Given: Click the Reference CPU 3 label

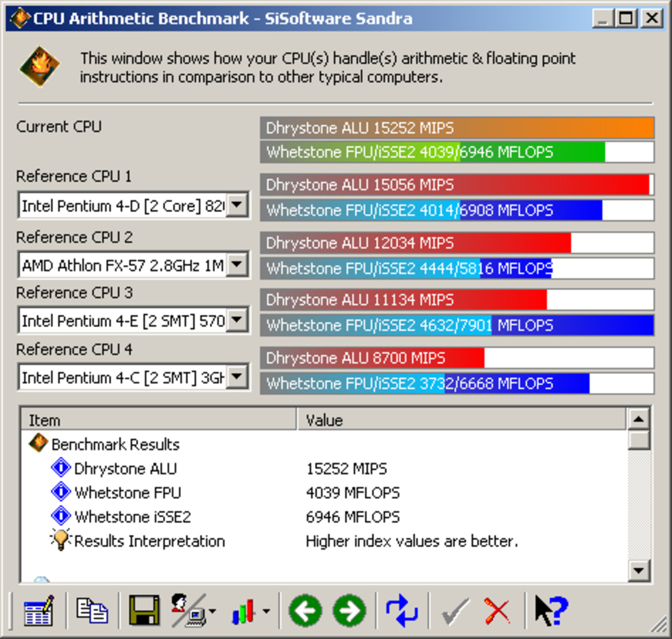Looking at the screenshot, I should point(75,293).
